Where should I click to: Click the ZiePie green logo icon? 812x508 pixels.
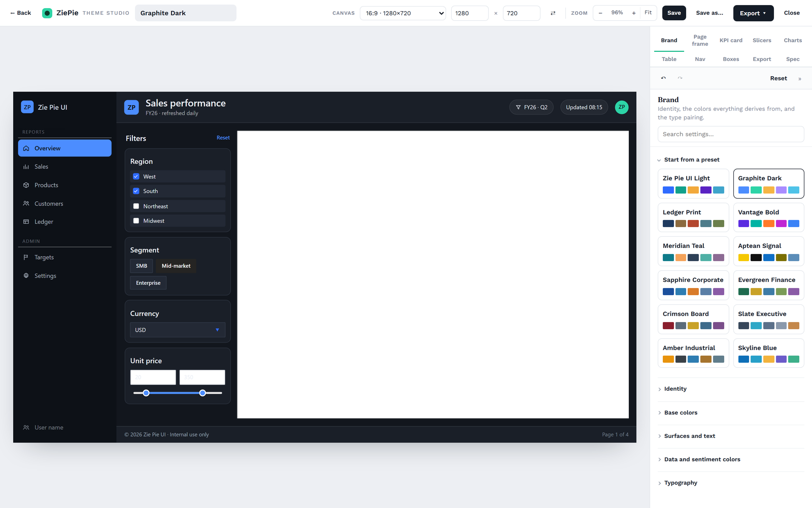47,13
